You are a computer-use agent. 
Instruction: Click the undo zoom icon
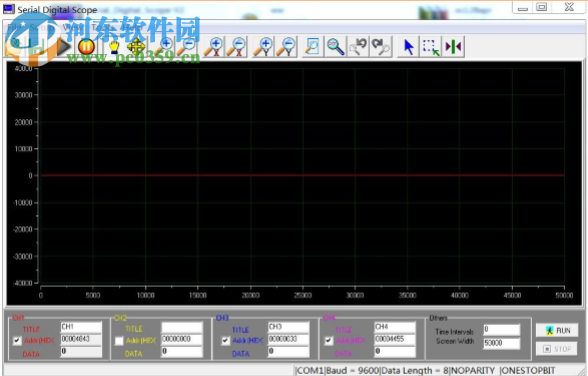358,47
